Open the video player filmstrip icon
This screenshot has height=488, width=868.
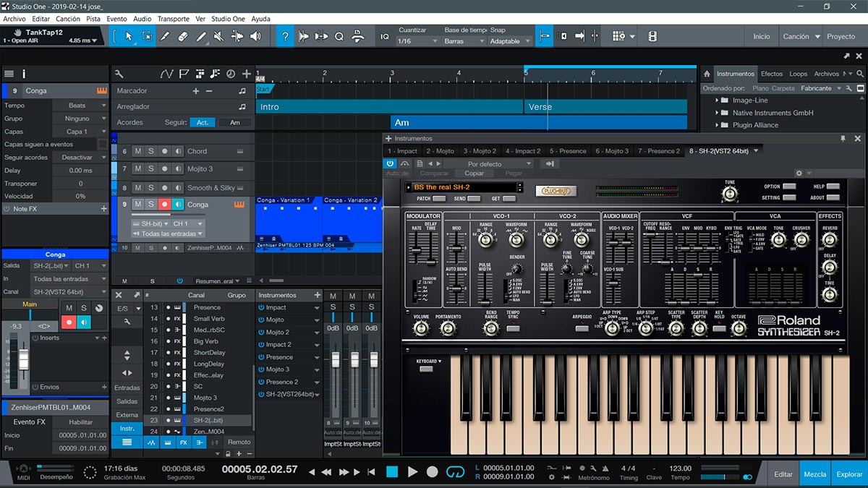[x=652, y=36]
